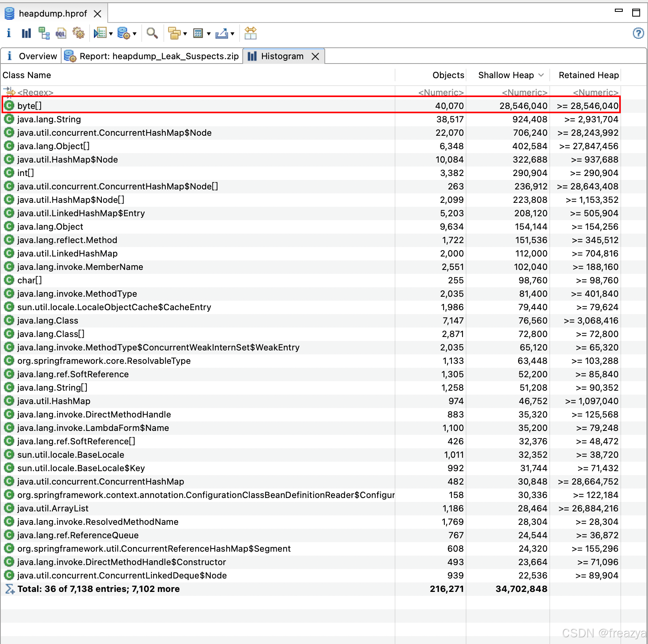The width and height of the screenshot is (648, 644).
Task: Click the Find Object by address magnifier
Action: tap(152, 34)
